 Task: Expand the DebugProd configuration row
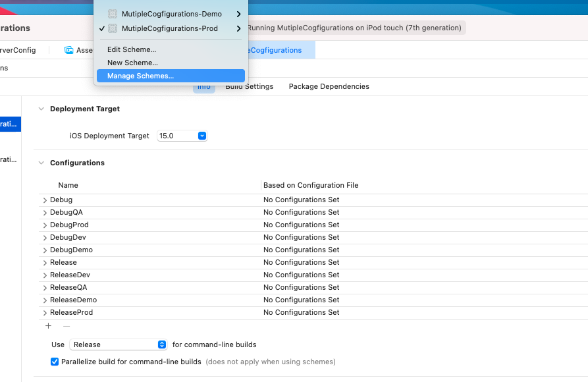tap(45, 225)
